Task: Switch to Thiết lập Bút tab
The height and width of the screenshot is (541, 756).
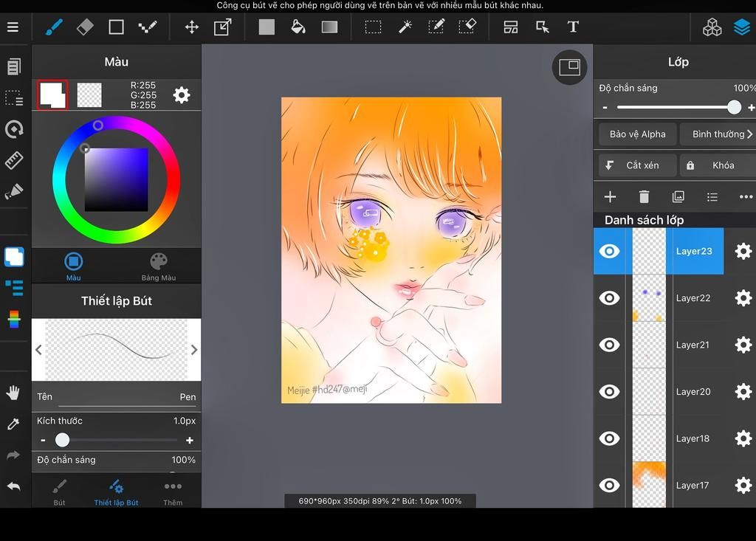Action: coord(116,492)
